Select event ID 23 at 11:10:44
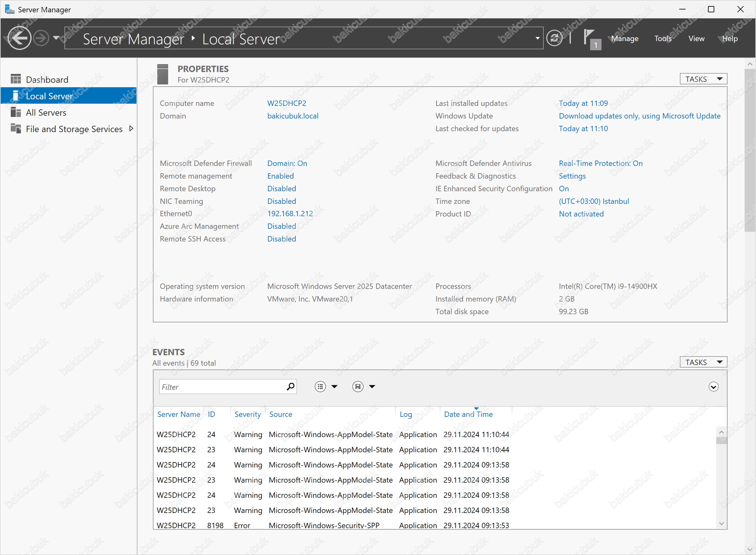This screenshot has height=555, width=756. point(435,449)
